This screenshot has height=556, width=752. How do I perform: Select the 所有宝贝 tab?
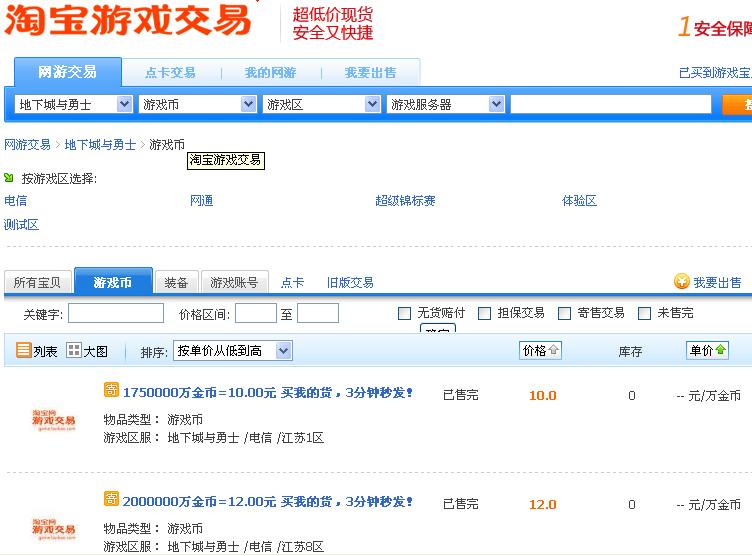coord(37,282)
